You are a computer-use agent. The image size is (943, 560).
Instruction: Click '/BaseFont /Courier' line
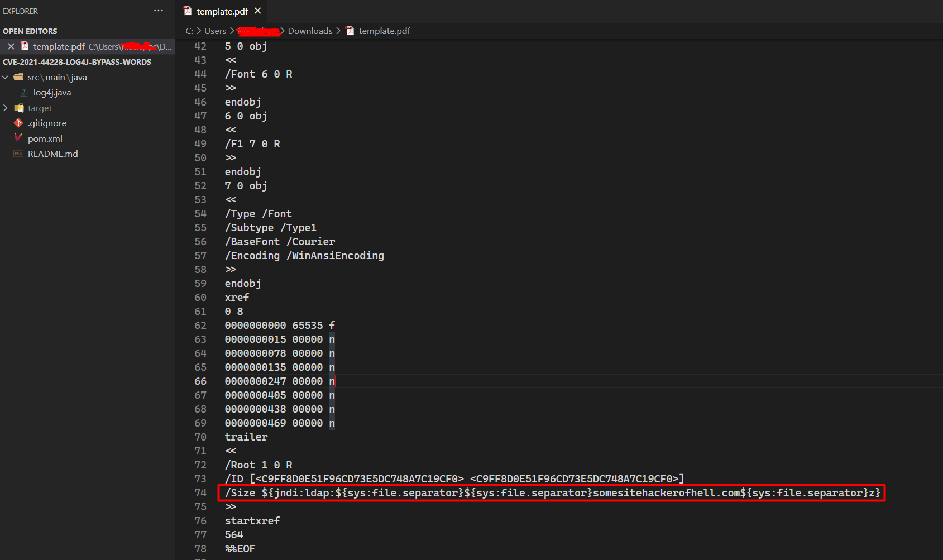pyautogui.click(x=280, y=242)
